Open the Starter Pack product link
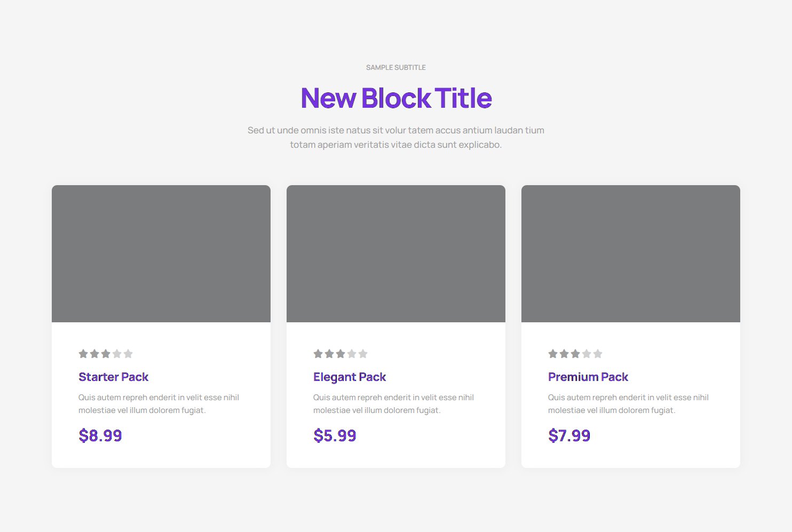 pos(113,377)
